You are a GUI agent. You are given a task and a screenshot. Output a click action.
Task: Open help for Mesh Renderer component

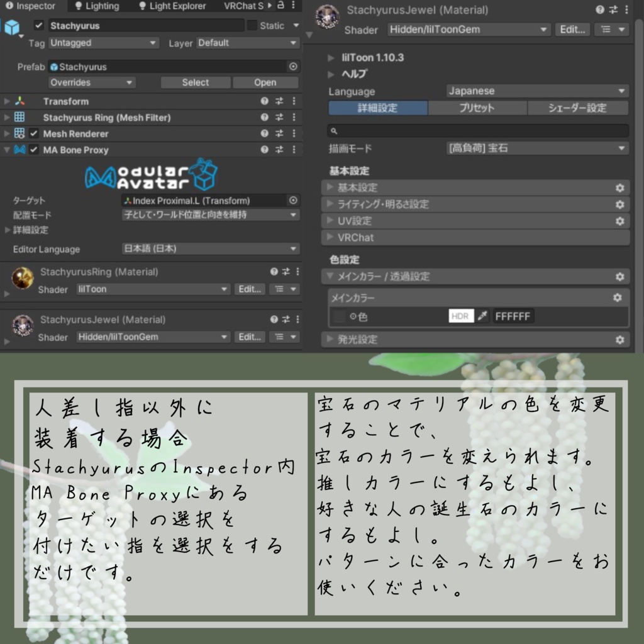[264, 133]
